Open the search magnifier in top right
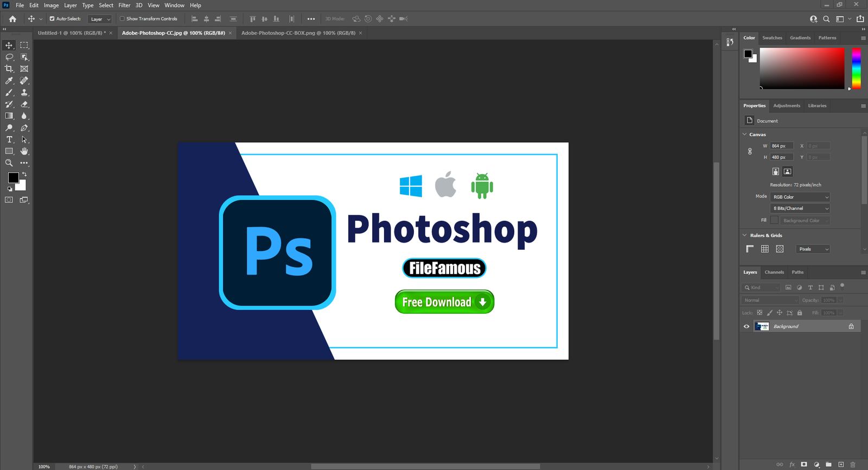868x470 pixels. [x=826, y=19]
